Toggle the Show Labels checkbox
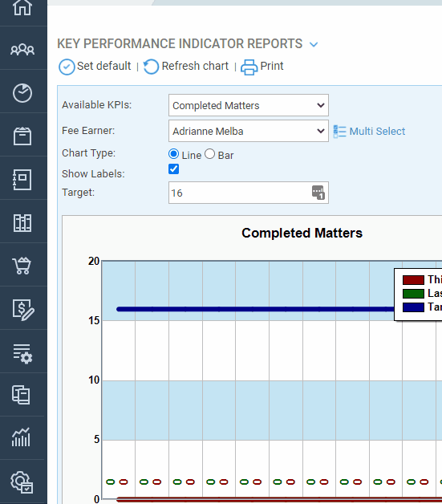This screenshot has height=504, width=442. 173,169
